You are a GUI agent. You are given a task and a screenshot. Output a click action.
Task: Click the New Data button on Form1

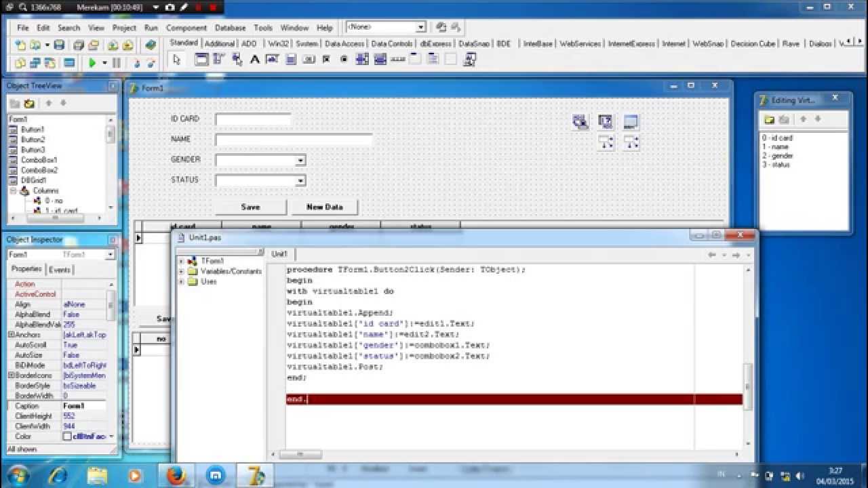coord(324,207)
